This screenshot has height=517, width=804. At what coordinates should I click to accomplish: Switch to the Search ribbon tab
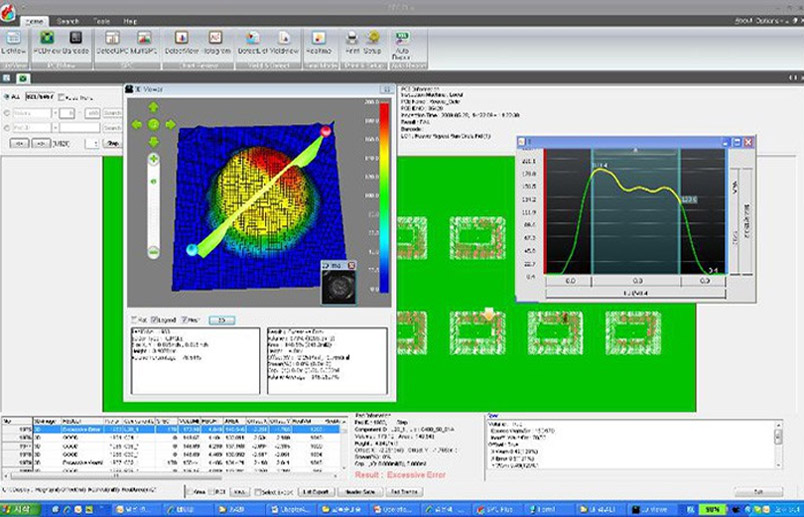[68, 20]
